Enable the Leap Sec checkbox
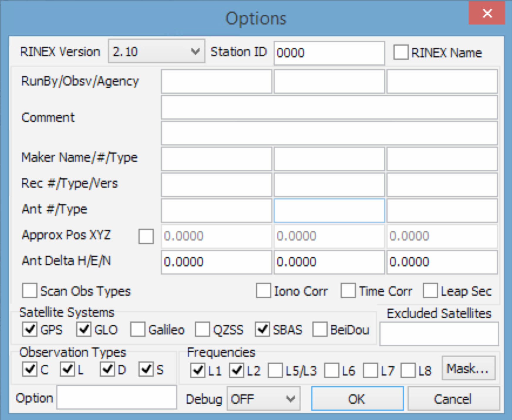This screenshot has width=512, height=420. click(x=430, y=291)
